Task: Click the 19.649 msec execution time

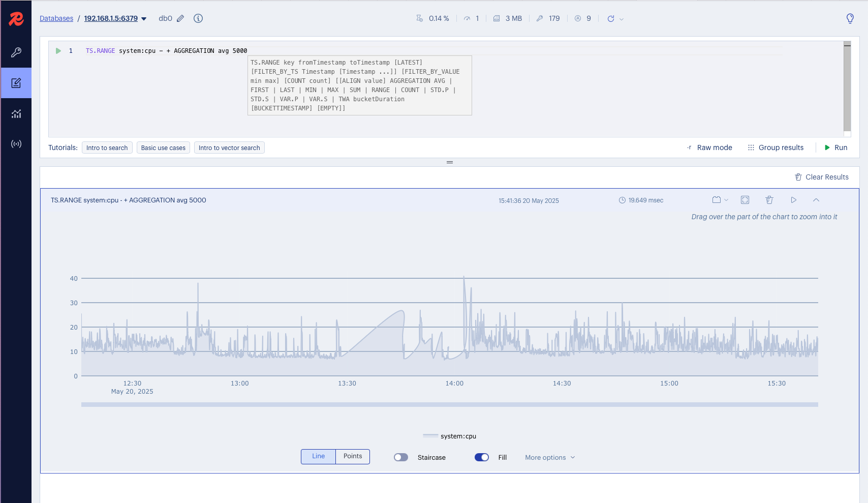Action: coord(646,200)
